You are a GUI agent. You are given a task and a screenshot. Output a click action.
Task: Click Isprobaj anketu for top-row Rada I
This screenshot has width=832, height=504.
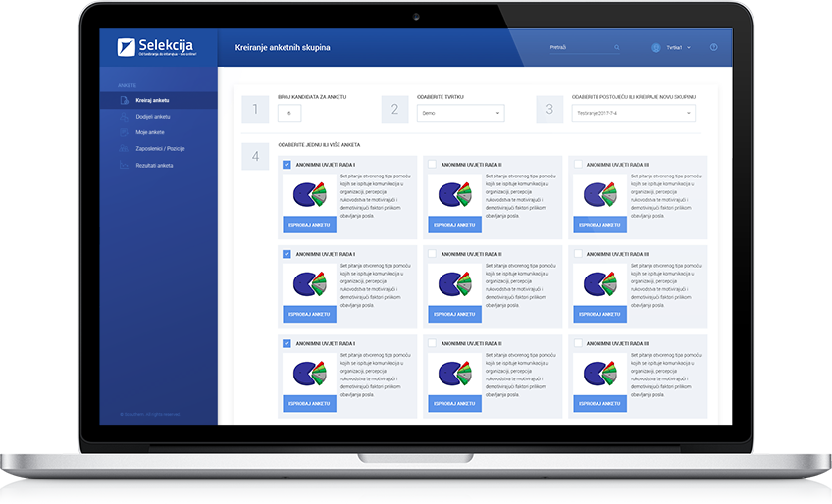pyautogui.click(x=309, y=225)
